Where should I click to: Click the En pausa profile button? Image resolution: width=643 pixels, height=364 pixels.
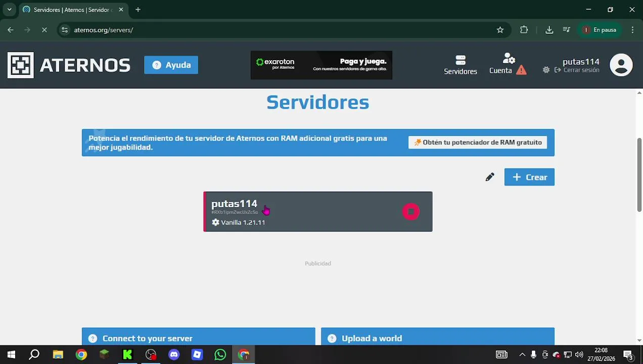pyautogui.click(x=600, y=30)
